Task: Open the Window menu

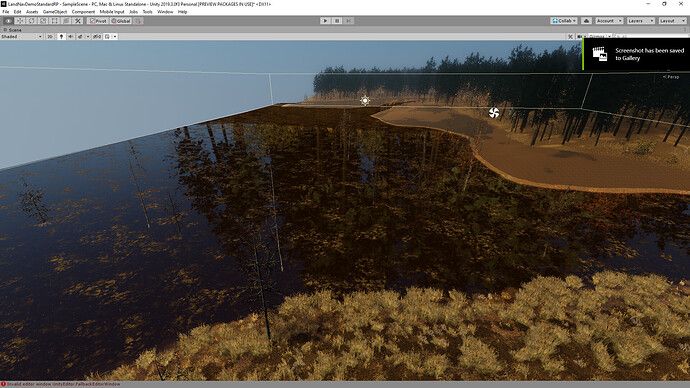Action: [x=165, y=12]
